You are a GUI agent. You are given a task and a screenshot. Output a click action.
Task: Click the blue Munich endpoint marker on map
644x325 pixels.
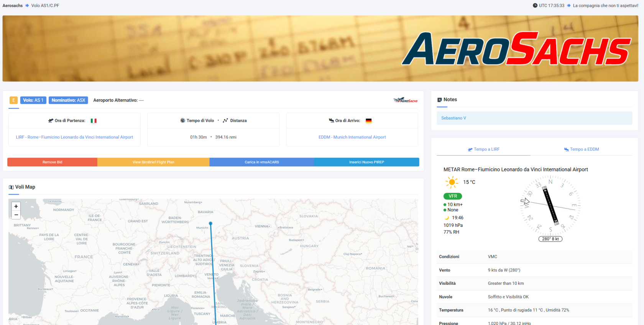[x=210, y=223]
